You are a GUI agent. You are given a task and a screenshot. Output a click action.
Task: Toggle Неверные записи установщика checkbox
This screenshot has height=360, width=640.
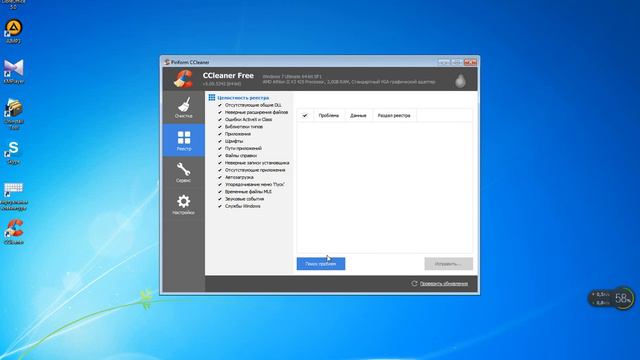pyautogui.click(x=220, y=163)
